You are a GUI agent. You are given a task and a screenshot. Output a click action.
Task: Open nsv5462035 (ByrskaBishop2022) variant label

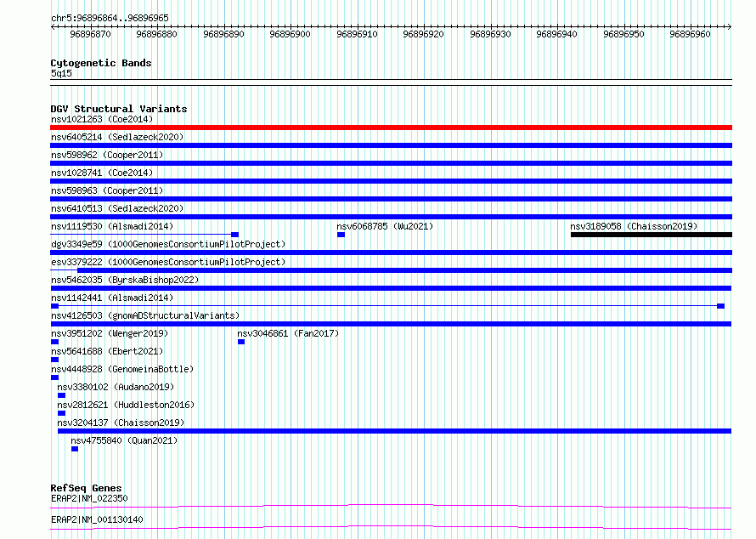point(125,280)
